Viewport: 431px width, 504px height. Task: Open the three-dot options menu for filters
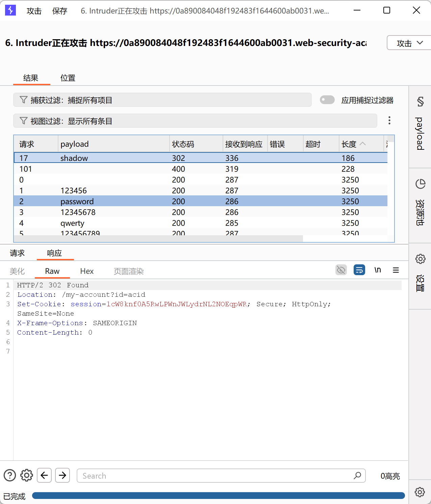389,121
